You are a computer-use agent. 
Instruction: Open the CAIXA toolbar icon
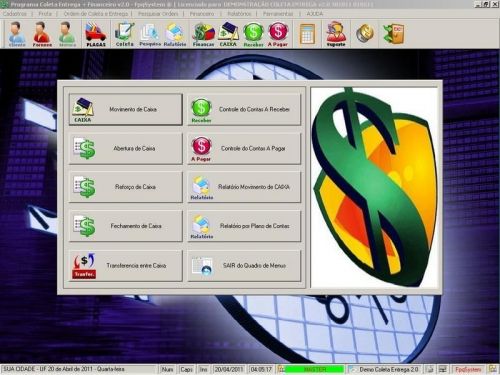(x=228, y=34)
